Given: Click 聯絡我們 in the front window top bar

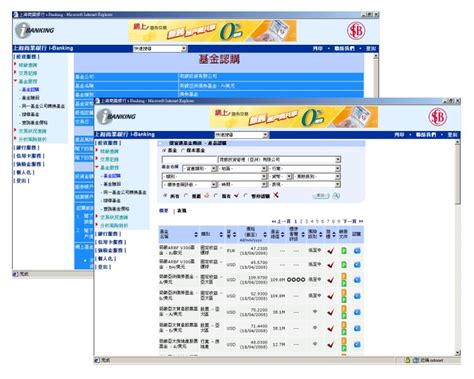Looking at the screenshot, I should click(426, 135).
